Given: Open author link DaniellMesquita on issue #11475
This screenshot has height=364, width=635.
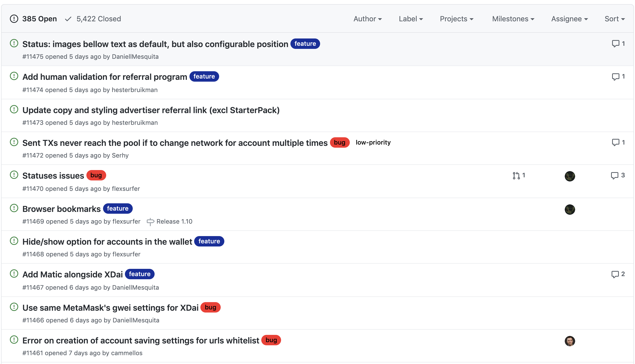Looking at the screenshot, I should click(135, 57).
